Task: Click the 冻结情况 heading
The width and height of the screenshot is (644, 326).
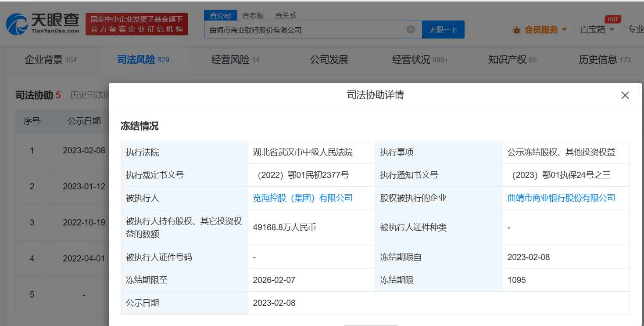Action: (x=140, y=127)
